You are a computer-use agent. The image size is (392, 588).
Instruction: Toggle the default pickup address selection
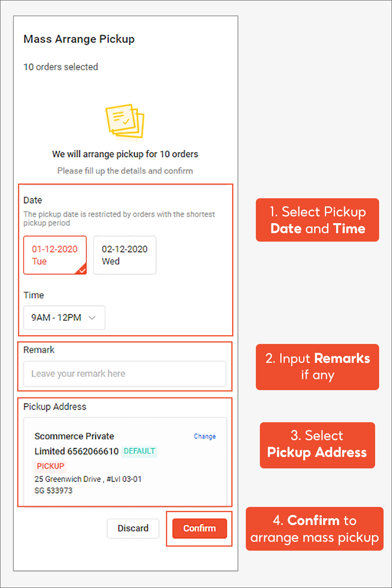[x=125, y=462]
